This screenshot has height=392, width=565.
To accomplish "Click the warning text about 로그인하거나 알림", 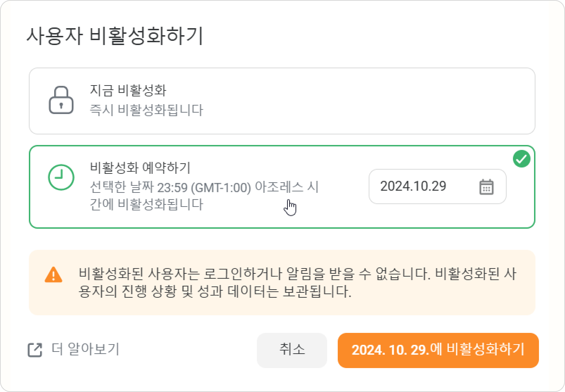I will coord(297,274).
